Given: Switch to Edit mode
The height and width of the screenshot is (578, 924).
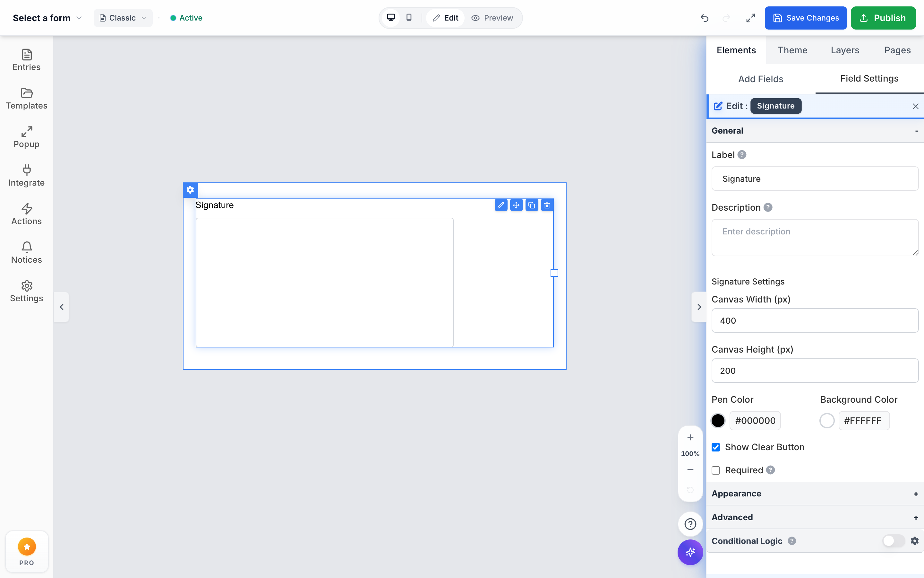Looking at the screenshot, I should [445, 18].
